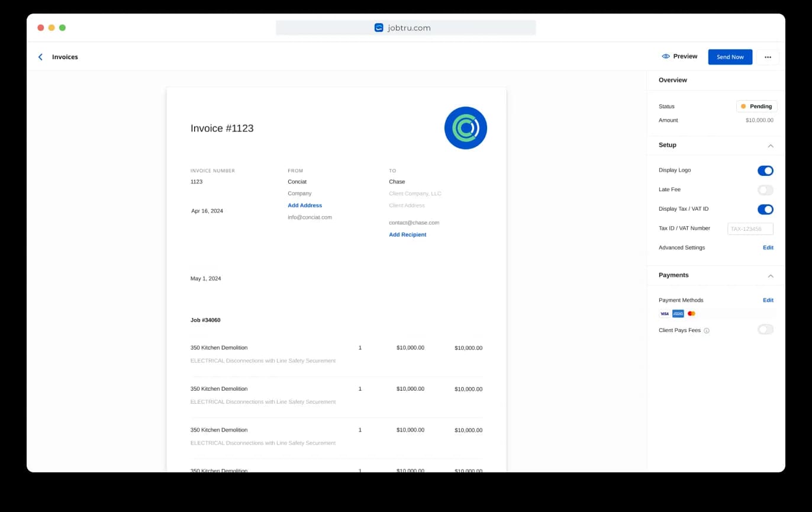Turn off the Display Logo toggle
Screen dimensions: 812x512
(765, 170)
